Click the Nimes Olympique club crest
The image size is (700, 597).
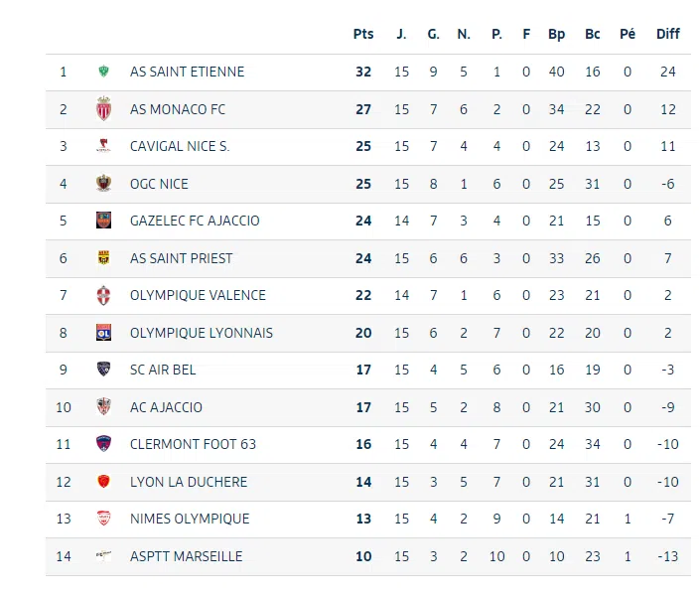coord(103,519)
